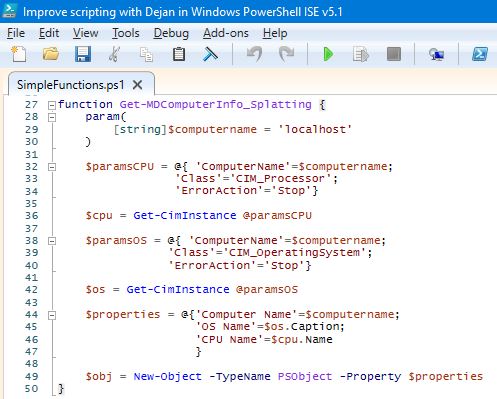Click $cpu.Name on line 46
The height and width of the screenshot is (399, 497).
coord(302,339)
